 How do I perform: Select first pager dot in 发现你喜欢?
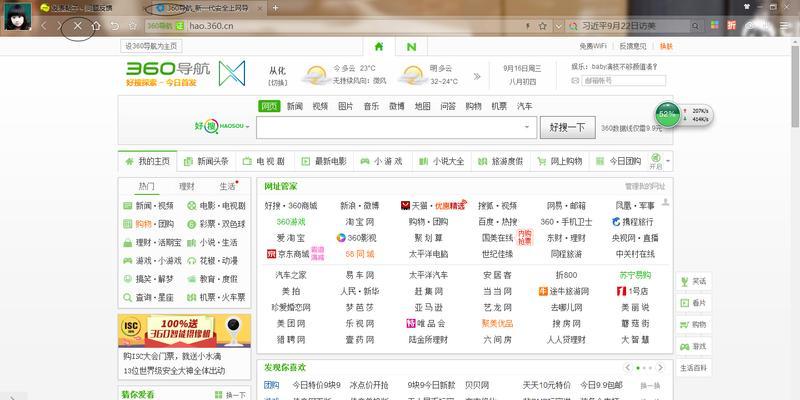[x=638, y=368]
